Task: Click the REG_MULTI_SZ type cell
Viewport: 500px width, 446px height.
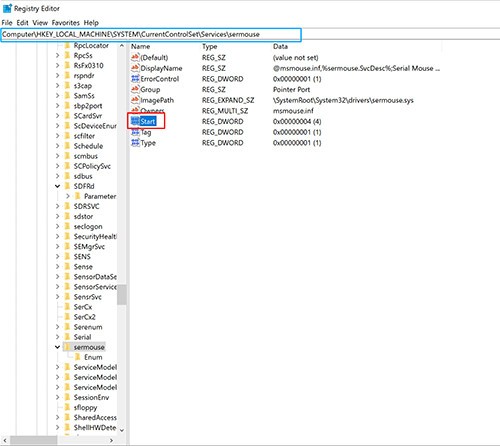Action: [225, 111]
